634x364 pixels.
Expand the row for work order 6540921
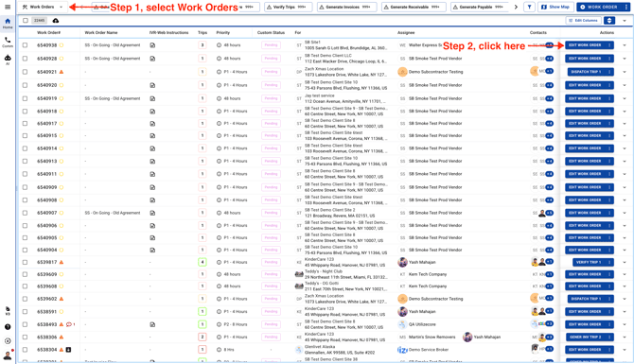pyautogui.click(x=625, y=72)
